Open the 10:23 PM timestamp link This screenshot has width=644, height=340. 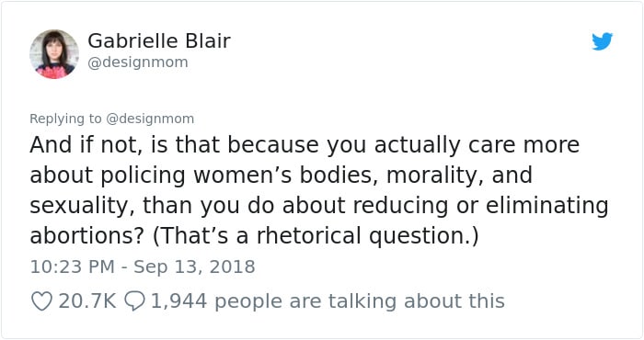(73, 266)
